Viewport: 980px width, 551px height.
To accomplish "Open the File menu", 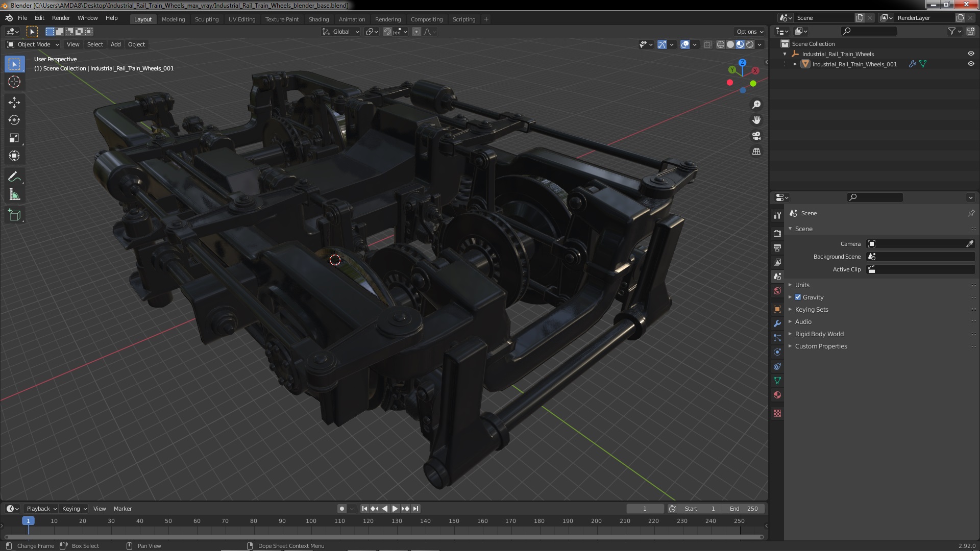I will pyautogui.click(x=22, y=18).
